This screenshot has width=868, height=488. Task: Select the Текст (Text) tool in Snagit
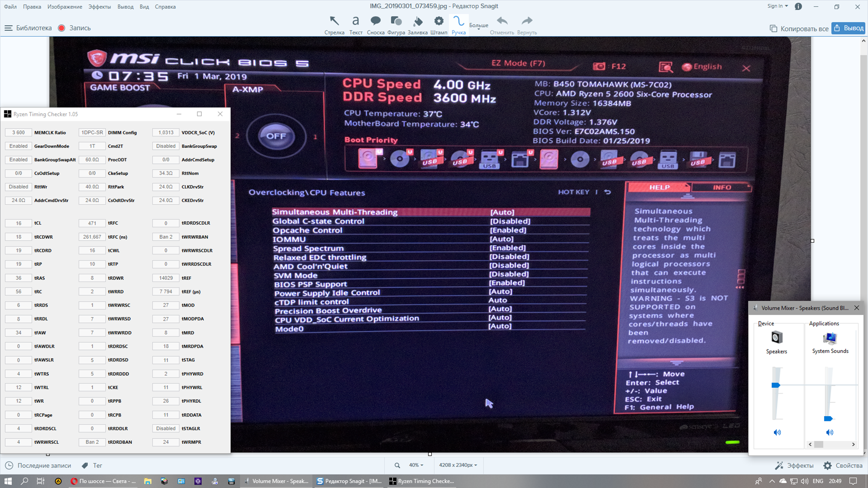tap(355, 25)
